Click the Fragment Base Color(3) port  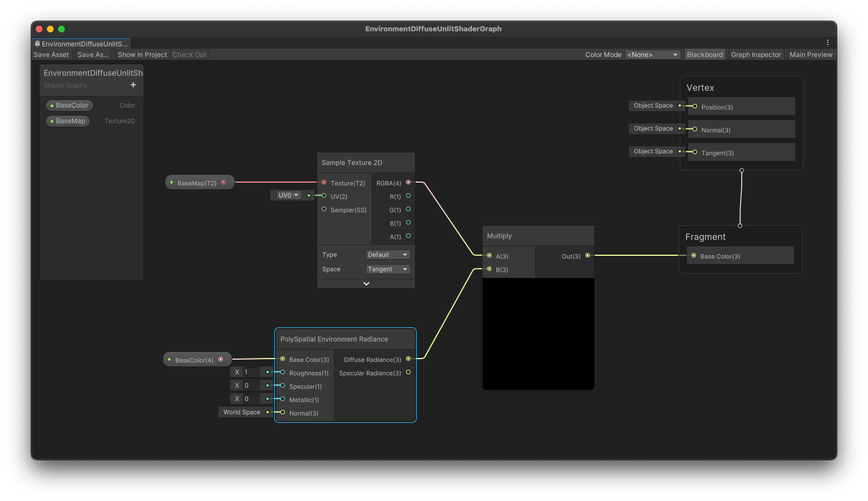point(694,255)
